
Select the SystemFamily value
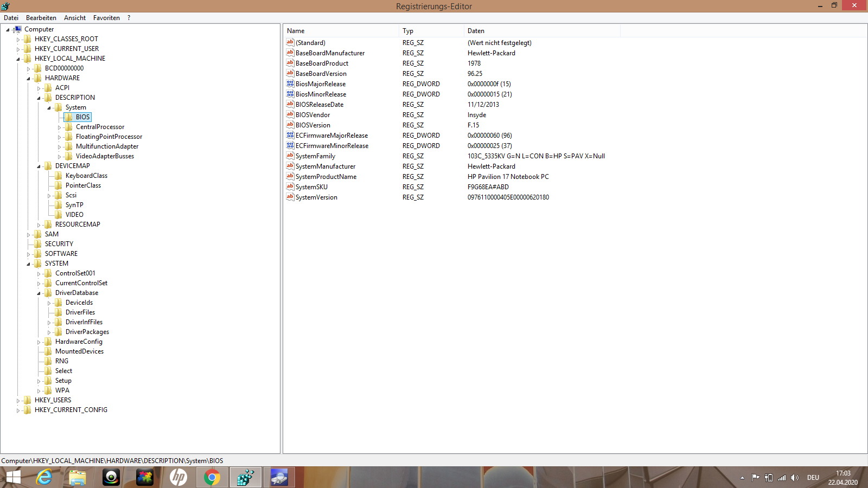(x=315, y=156)
